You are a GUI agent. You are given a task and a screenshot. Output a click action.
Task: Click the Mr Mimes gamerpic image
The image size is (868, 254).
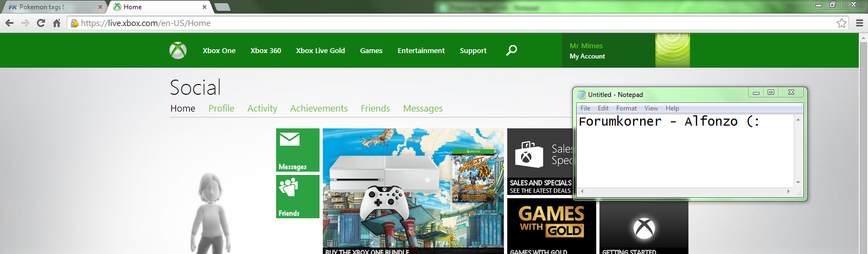coord(673,50)
